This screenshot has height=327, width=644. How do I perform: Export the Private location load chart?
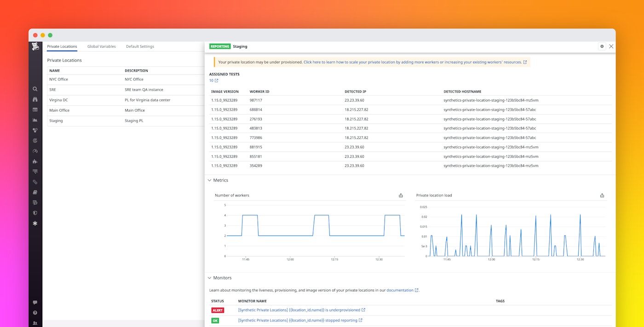pyautogui.click(x=602, y=195)
